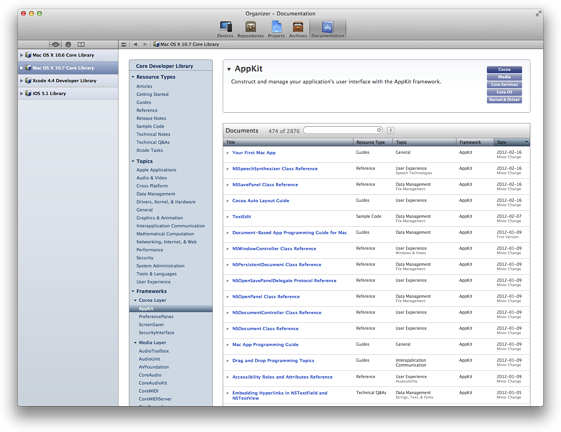Collapse Topics section
This screenshot has height=432, width=561.
[133, 161]
